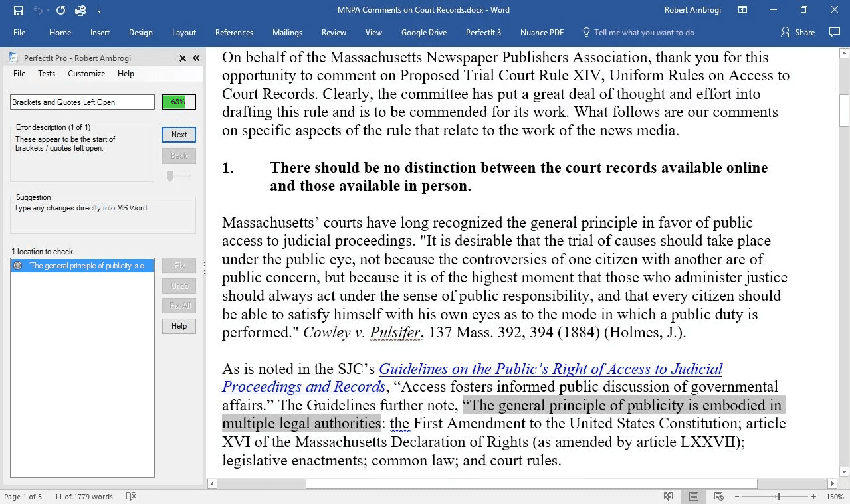Click vertical scrollbar up arrow
850x504 pixels.
click(x=844, y=53)
